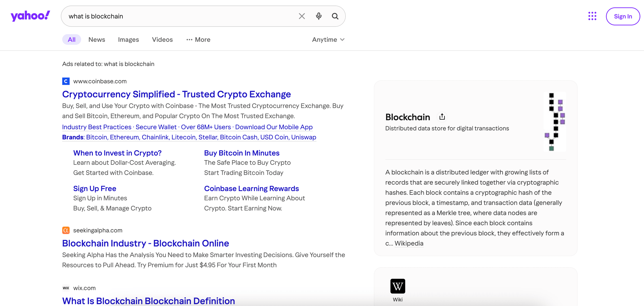This screenshot has width=644, height=306.
Task: Open the Images search tab
Action: click(x=129, y=39)
